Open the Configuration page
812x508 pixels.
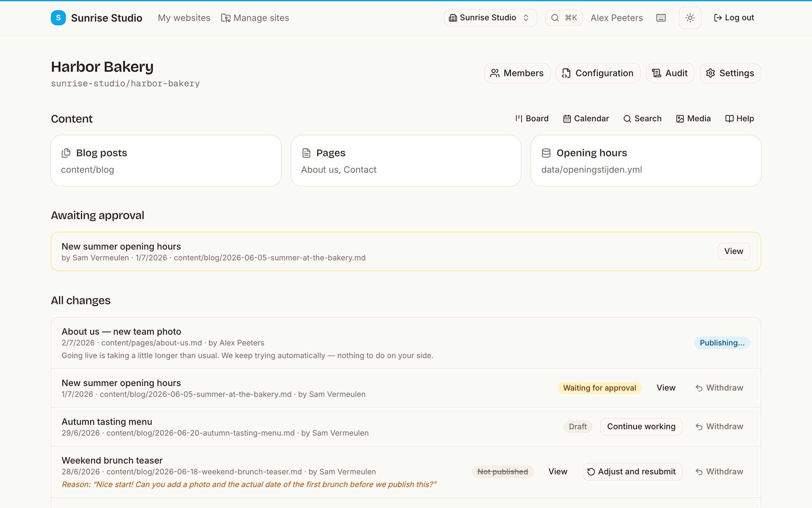pyautogui.click(x=598, y=73)
